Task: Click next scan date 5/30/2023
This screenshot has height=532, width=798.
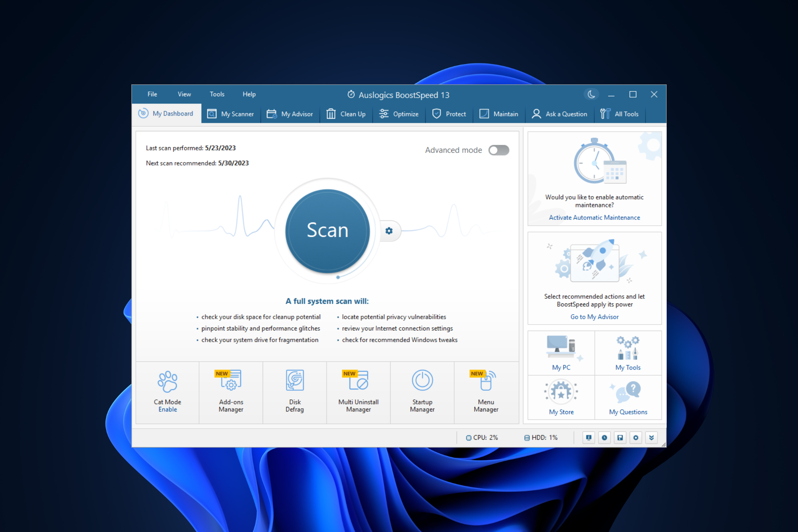Action: pyautogui.click(x=234, y=163)
